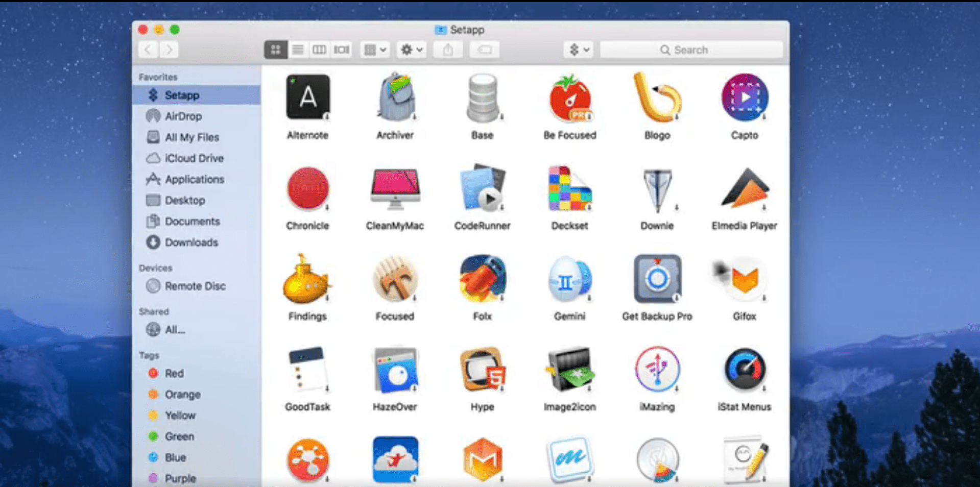Open the Archiver app icon
Viewport: 980px width, 487px height.
tap(395, 97)
